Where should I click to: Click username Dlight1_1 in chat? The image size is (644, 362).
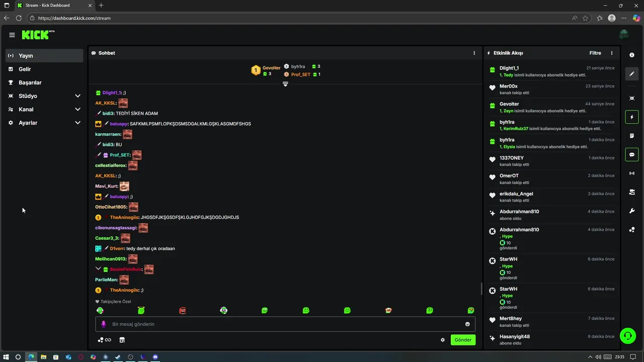tap(112, 93)
